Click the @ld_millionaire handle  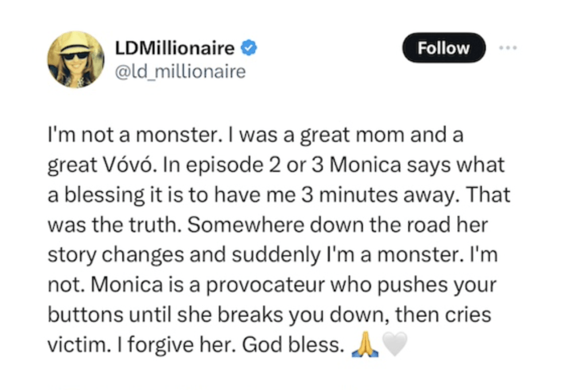click(x=180, y=72)
